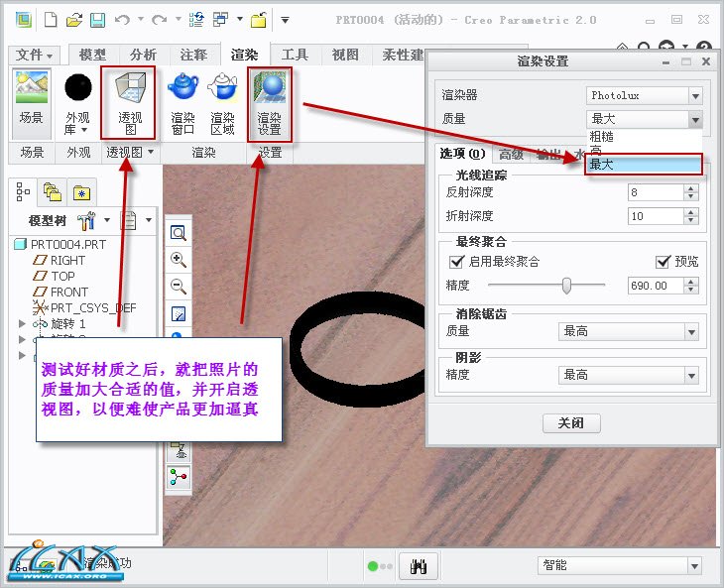Expand the 旋转 1 feature node
This screenshot has width=724, height=588.
click(21, 323)
